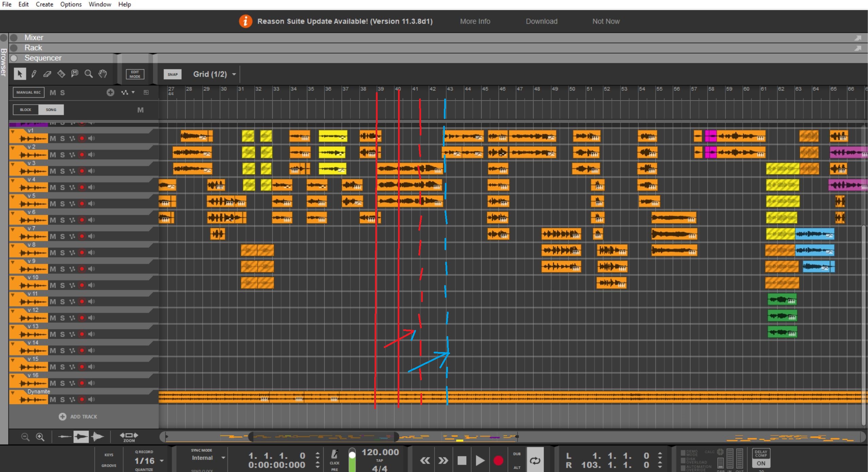Image resolution: width=868 pixels, height=472 pixels.
Task: Click the Download update link
Action: pyautogui.click(x=542, y=21)
